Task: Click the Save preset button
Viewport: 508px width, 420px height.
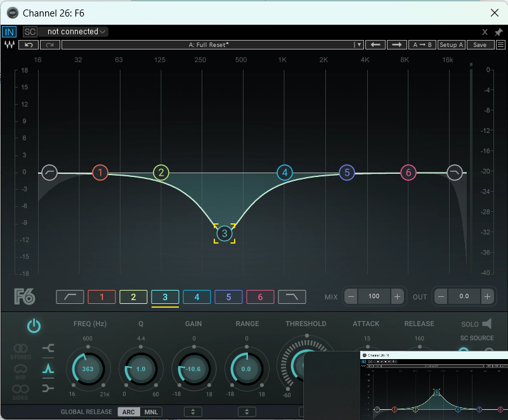Action: pos(480,45)
